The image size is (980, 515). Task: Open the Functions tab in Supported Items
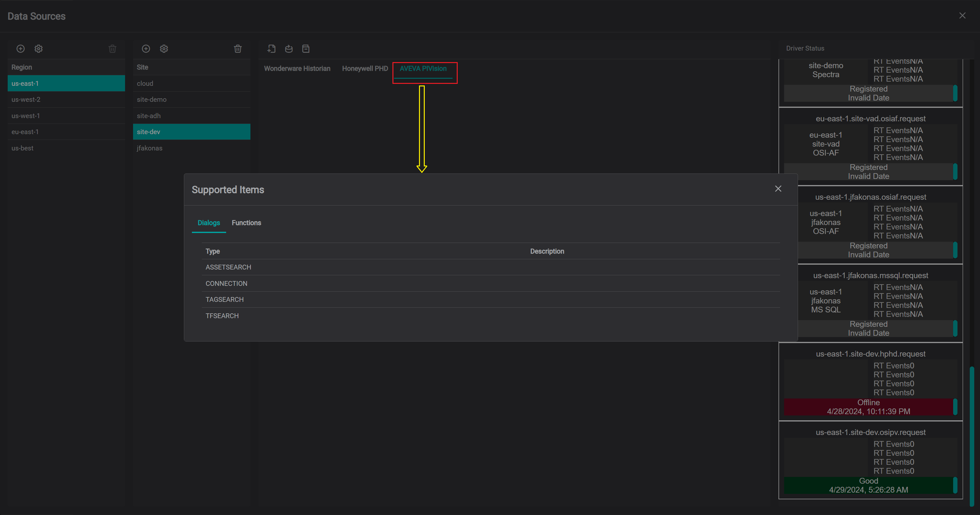click(247, 223)
